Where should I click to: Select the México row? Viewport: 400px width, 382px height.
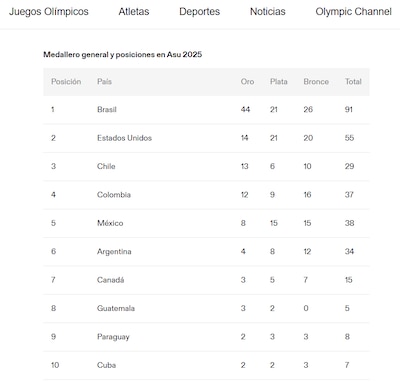pos(206,223)
